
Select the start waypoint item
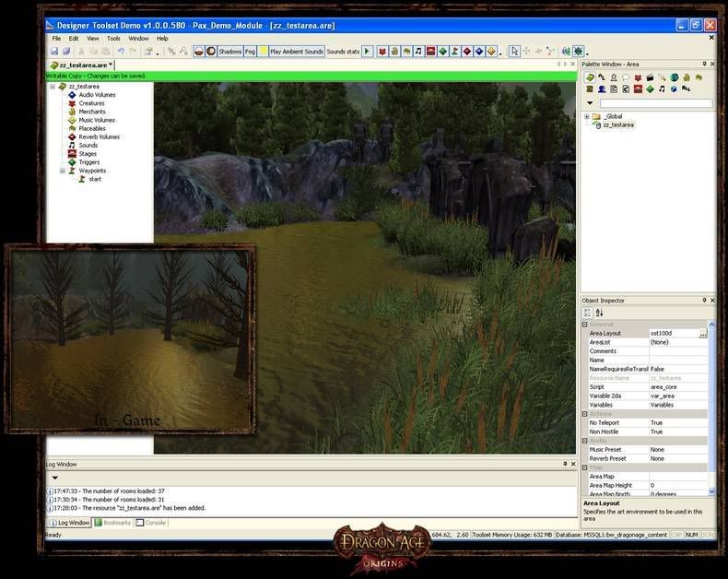pos(95,179)
